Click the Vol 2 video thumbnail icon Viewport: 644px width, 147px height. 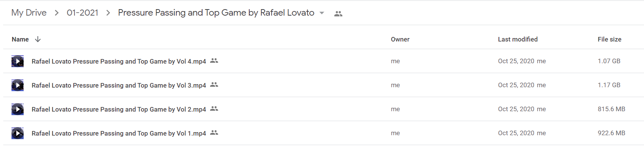point(17,109)
